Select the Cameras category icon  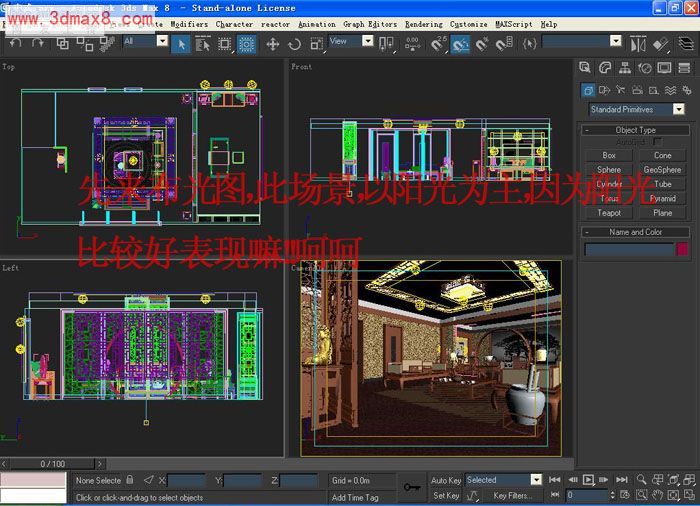[x=637, y=90]
